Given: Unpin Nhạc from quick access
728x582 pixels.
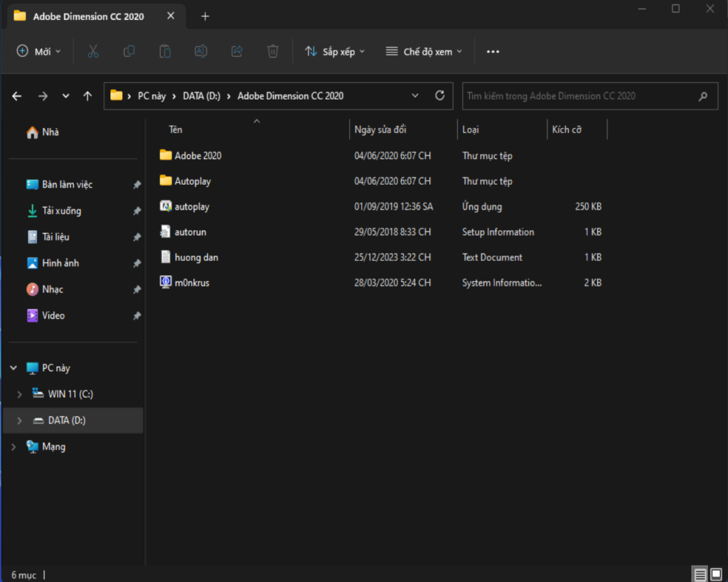Looking at the screenshot, I should 137,290.
